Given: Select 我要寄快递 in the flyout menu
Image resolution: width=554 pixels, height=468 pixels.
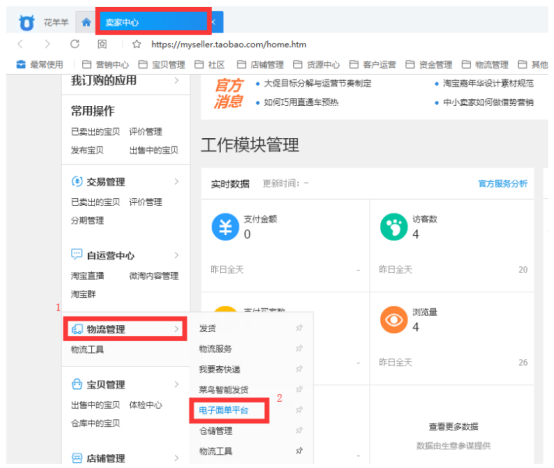Looking at the screenshot, I should click(x=220, y=369).
